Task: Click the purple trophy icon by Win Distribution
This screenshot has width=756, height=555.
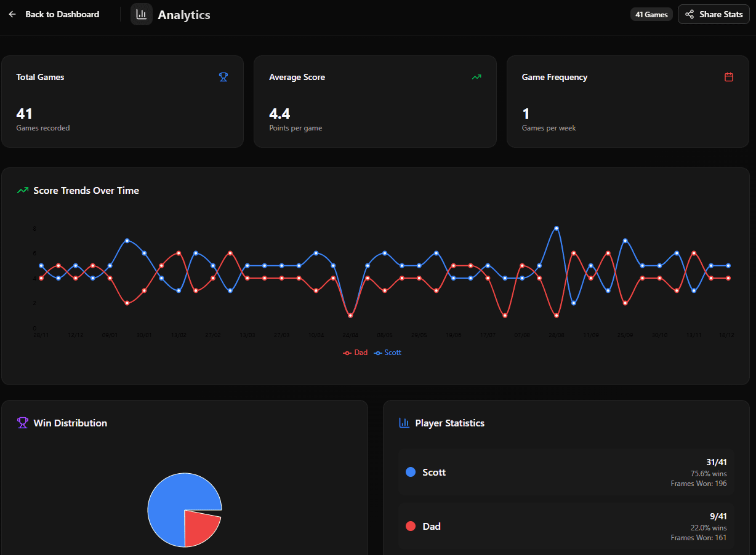Action: point(23,423)
